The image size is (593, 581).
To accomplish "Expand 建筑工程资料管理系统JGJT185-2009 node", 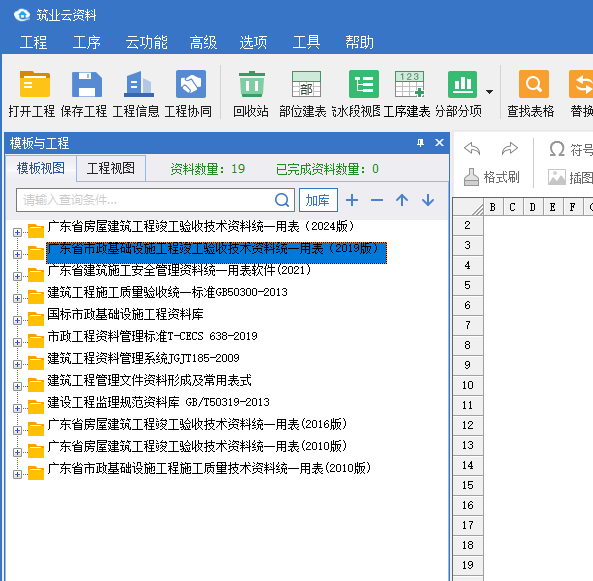I will tap(17, 364).
